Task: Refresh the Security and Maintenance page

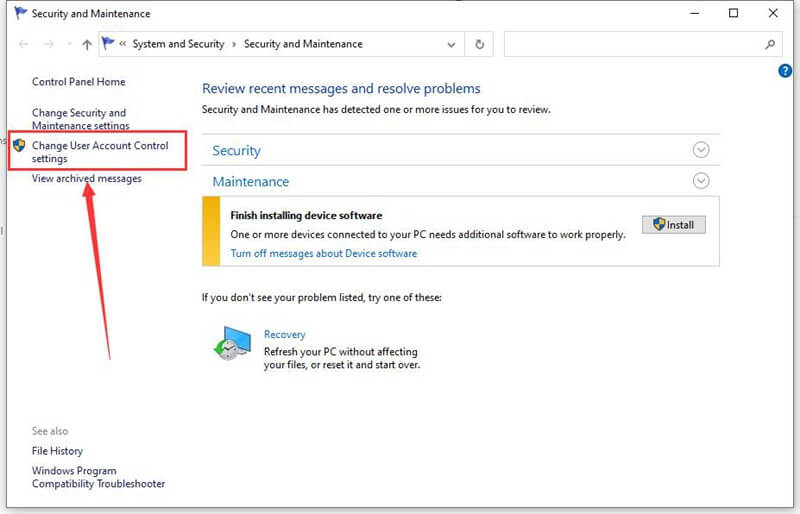Action: [479, 44]
